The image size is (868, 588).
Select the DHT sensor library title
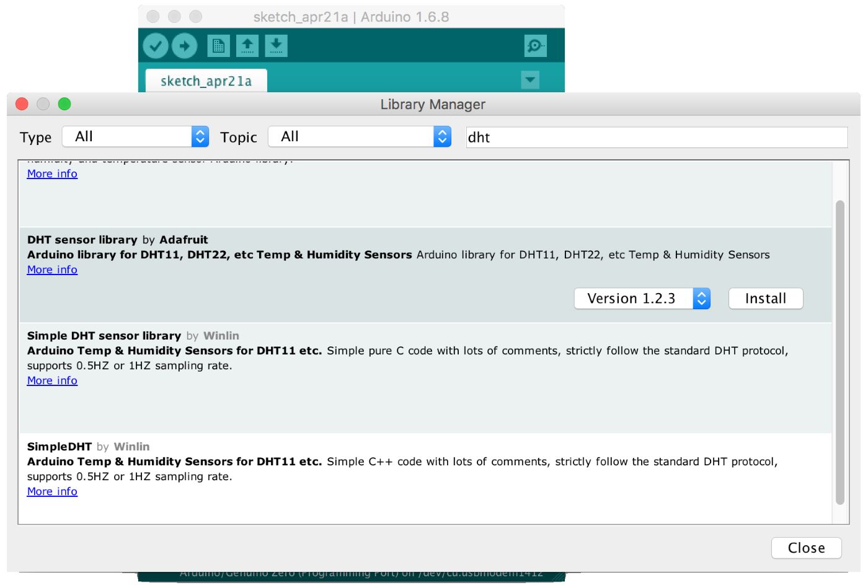tap(82, 240)
